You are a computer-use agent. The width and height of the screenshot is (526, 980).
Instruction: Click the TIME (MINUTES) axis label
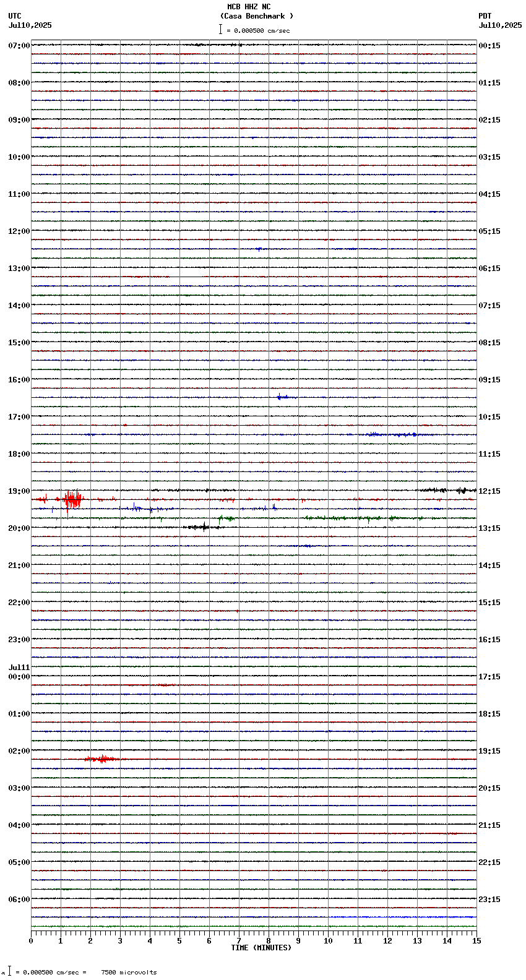tap(261, 948)
